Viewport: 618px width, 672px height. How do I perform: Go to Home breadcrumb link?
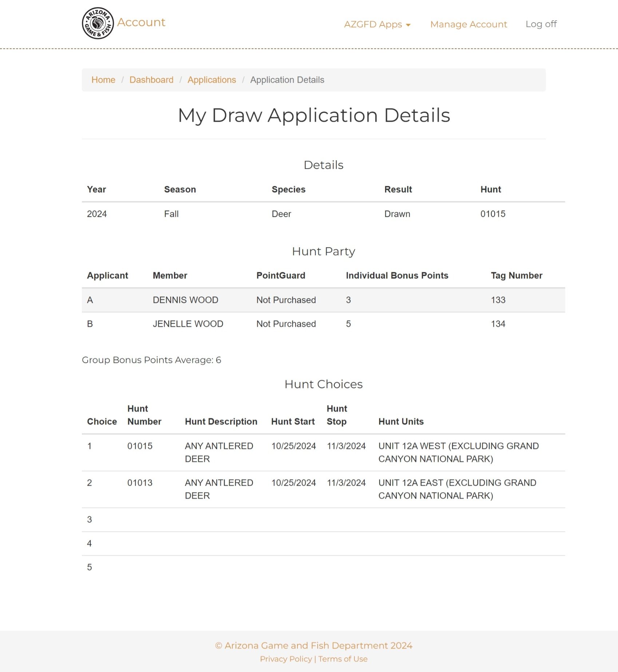pyautogui.click(x=103, y=80)
